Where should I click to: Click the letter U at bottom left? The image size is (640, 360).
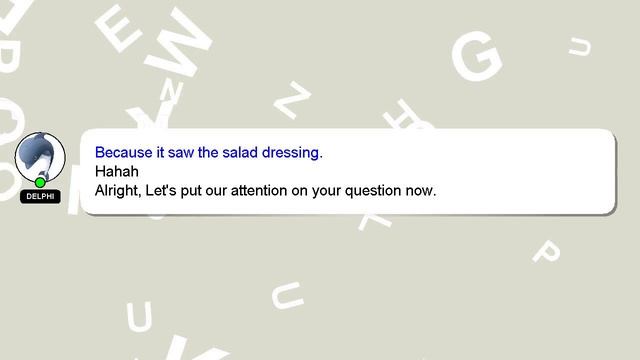coord(140,317)
